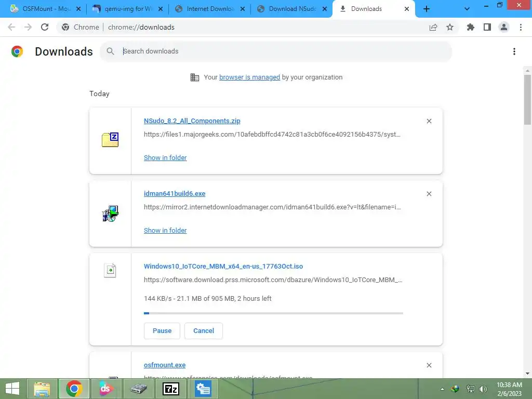
Task: Close the qemu-img for Windows tab
Action: coord(161,9)
